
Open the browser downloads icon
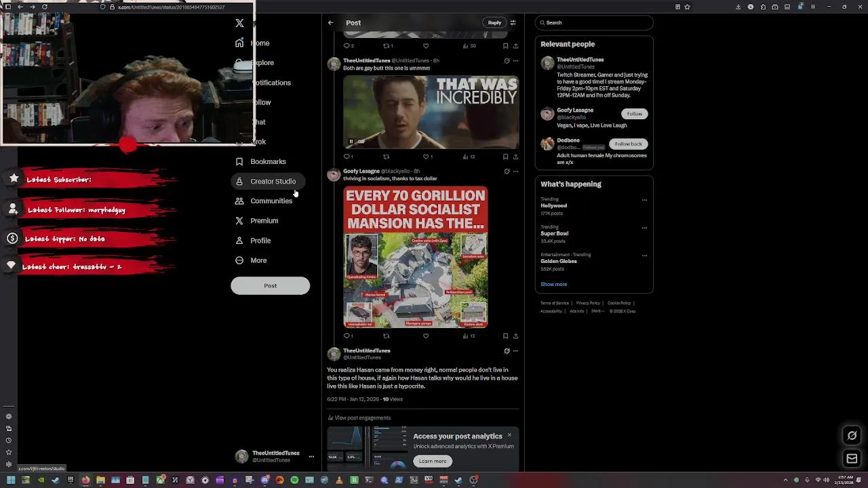(738, 7)
